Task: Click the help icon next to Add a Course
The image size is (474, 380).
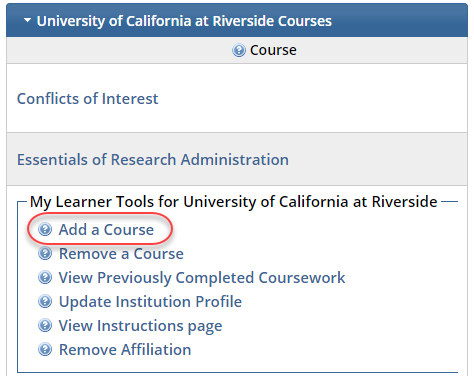Action: click(45, 229)
